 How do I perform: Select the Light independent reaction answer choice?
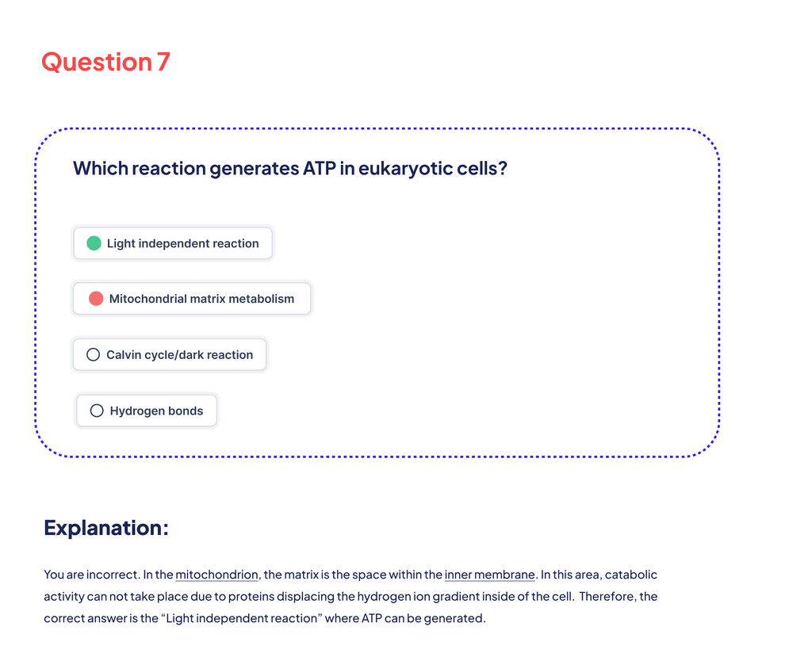coord(173,243)
